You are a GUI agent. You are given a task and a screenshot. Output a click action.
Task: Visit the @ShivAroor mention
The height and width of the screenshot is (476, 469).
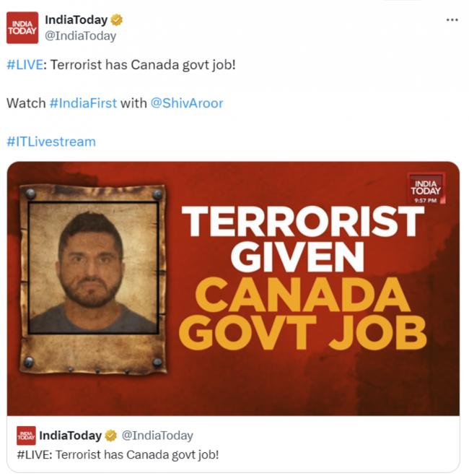tap(187, 103)
